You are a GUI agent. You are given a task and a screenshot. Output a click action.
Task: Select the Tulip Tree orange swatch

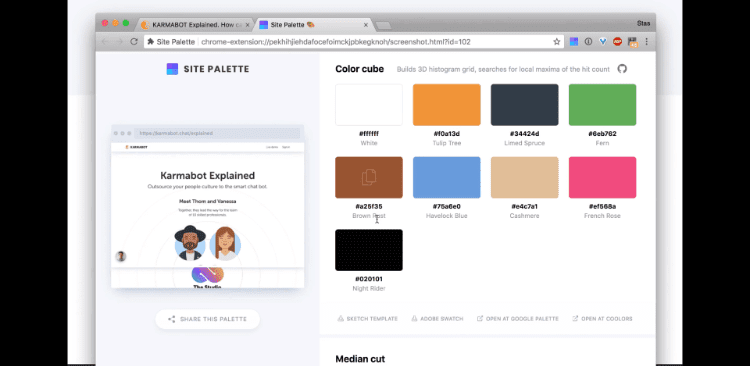coord(447,105)
